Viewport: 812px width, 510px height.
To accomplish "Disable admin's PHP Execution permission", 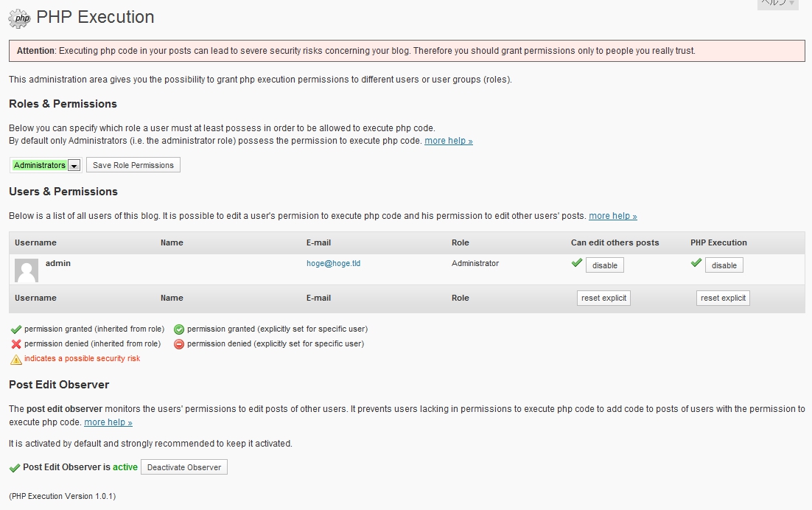I will [x=724, y=265].
